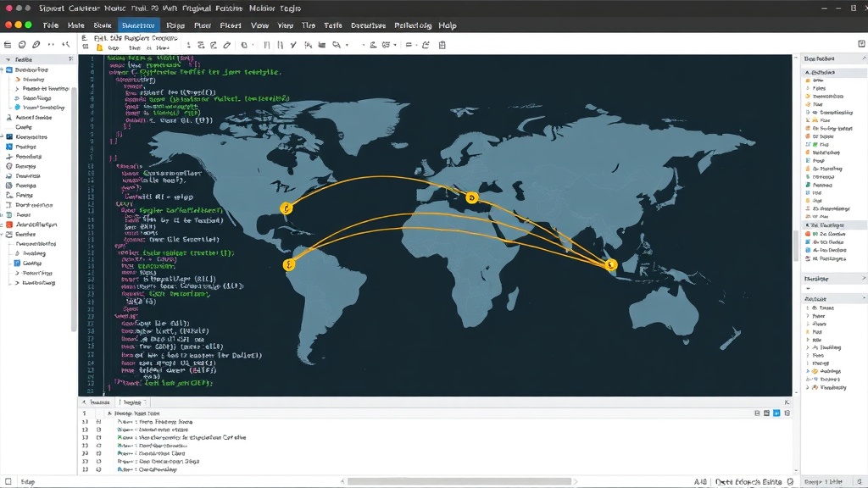
Task: Expand the orange arrow child in left tree
Action: pos(18,79)
